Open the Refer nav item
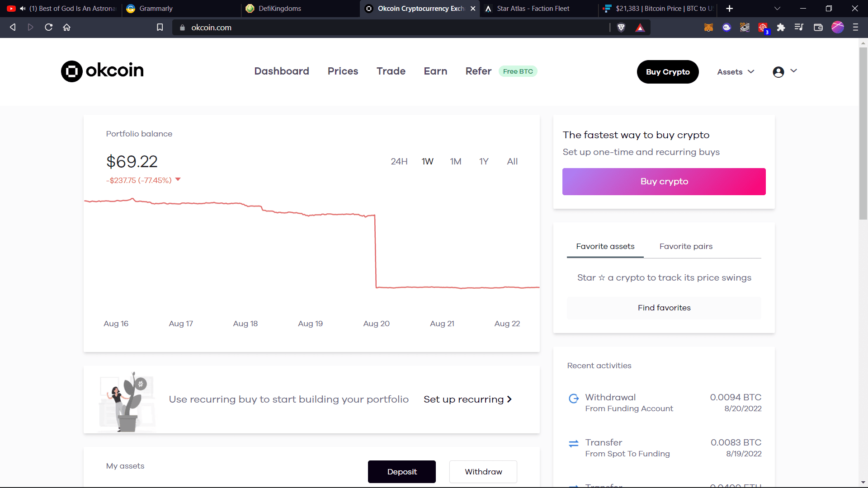 478,71
